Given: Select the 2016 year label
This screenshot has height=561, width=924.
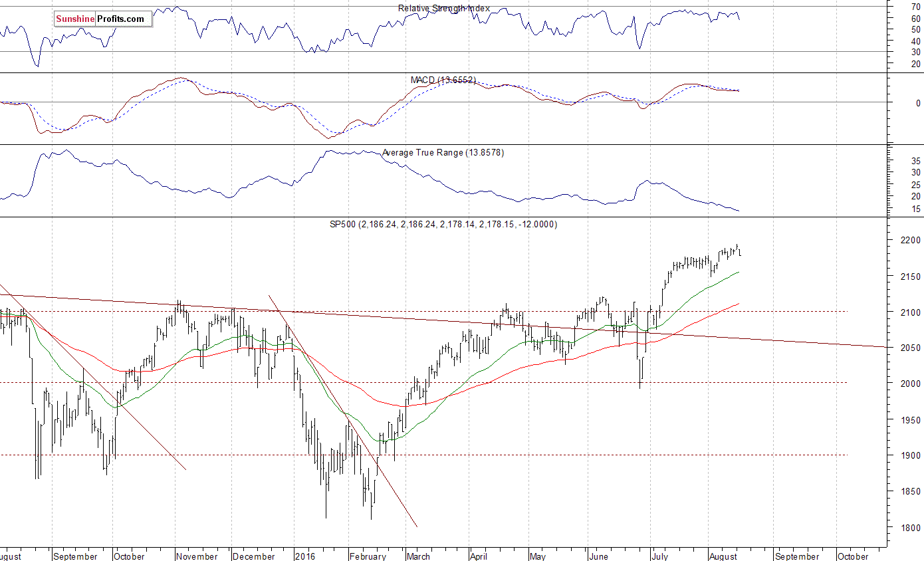Looking at the screenshot, I should [x=306, y=556].
